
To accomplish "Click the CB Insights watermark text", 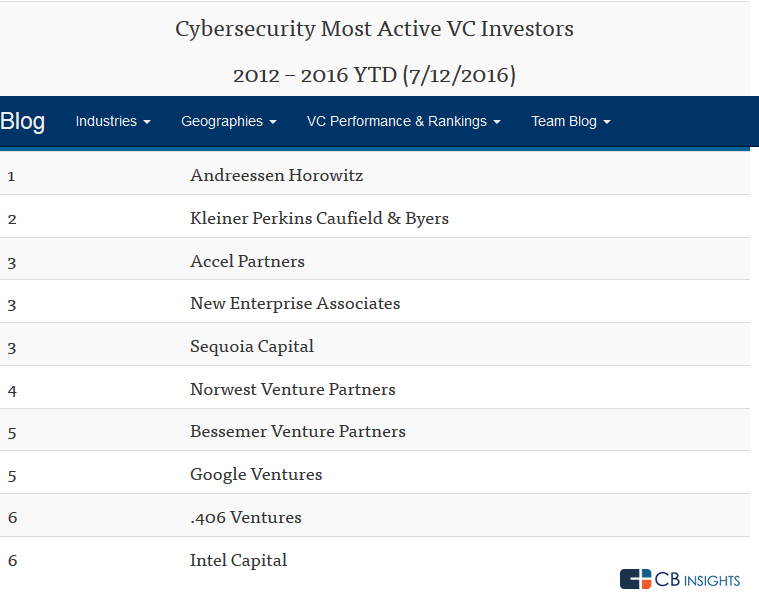I will [698, 580].
